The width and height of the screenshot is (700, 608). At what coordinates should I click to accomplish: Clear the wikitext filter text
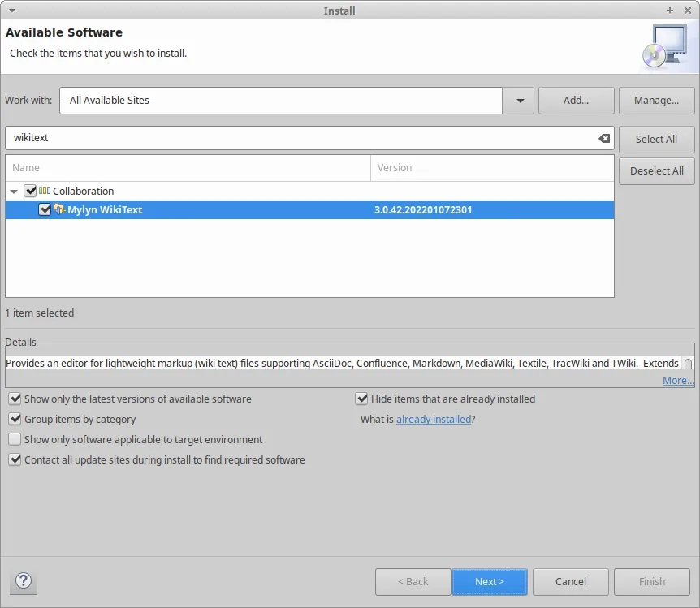[604, 138]
